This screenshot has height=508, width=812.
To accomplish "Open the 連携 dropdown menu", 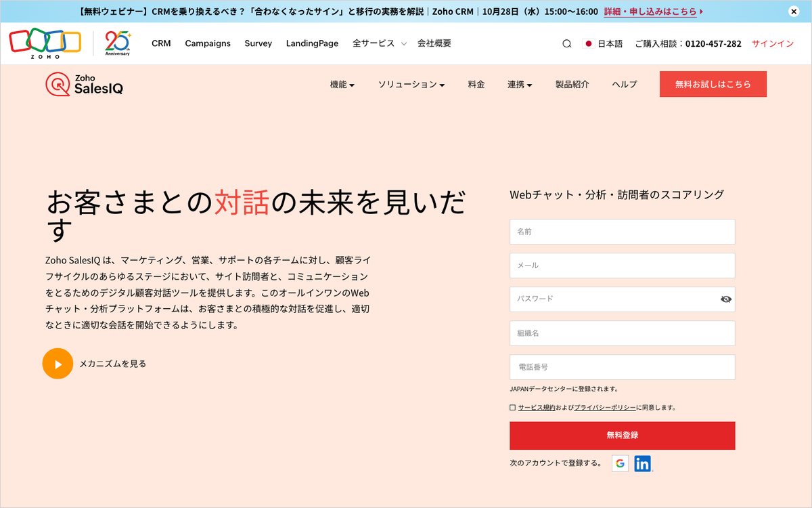I will tap(520, 85).
